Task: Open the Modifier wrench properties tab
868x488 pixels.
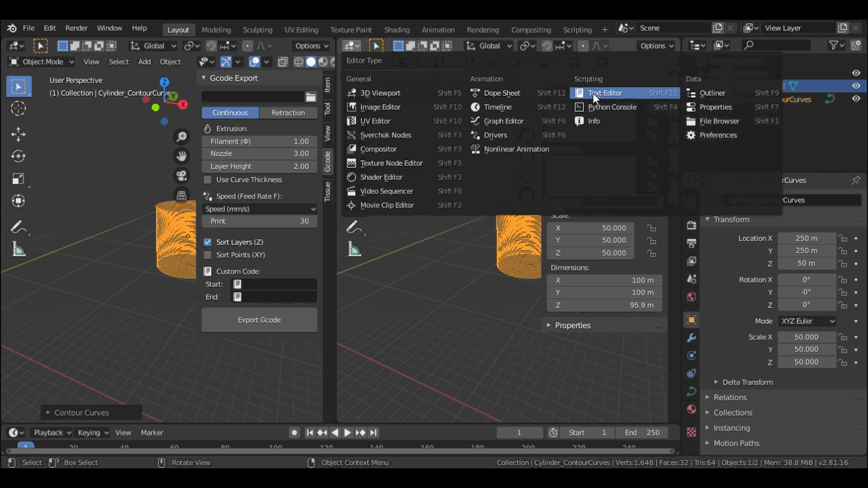Action: (691, 337)
